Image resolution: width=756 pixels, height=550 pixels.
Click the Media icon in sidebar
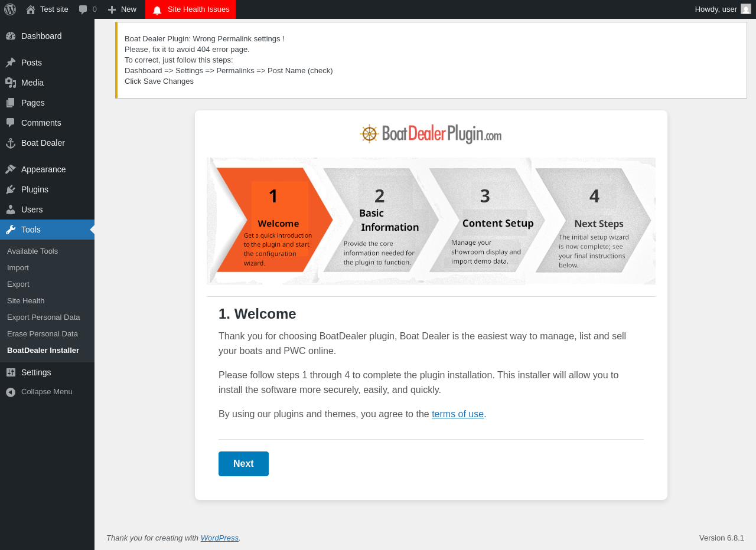click(x=11, y=83)
